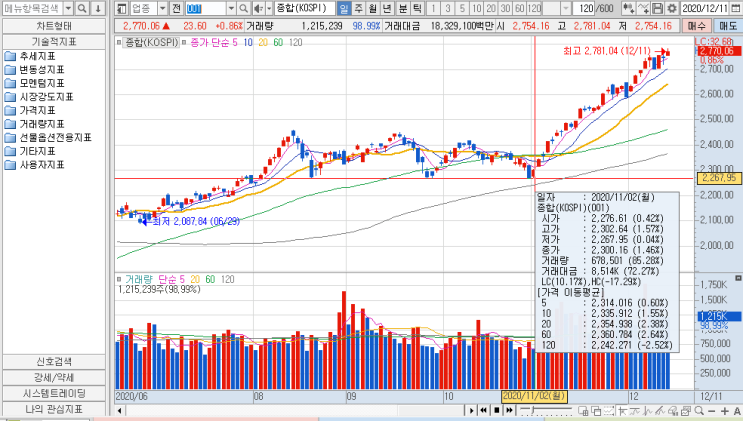This screenshot has height=421, width=743.
Task: Click the magnifier icon beside menu search
Action: point(82,8)
